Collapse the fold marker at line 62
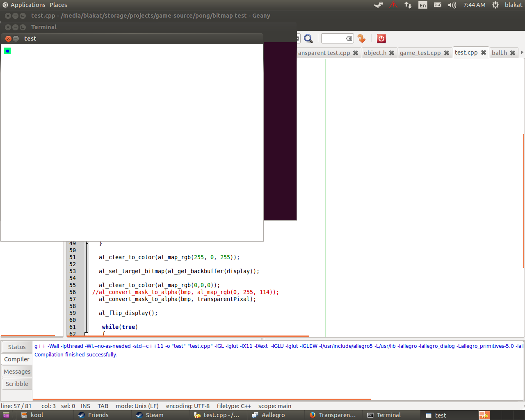This screenshot has width=525, height=420. point(86,334)
